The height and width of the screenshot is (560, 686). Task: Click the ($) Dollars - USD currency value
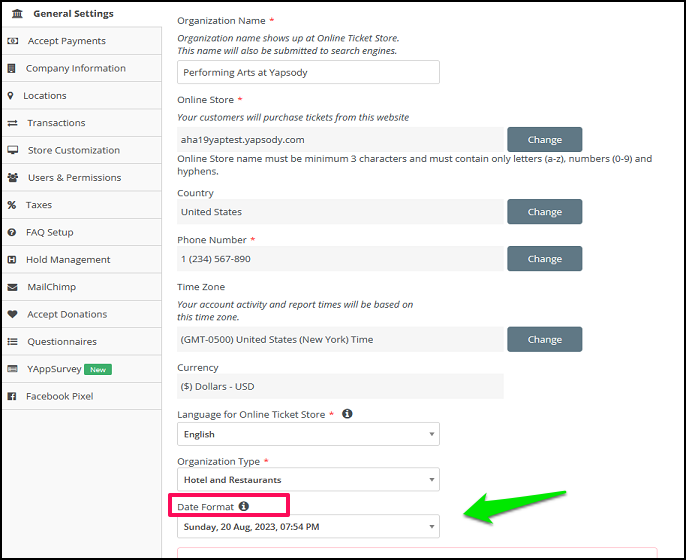[340, 386]
